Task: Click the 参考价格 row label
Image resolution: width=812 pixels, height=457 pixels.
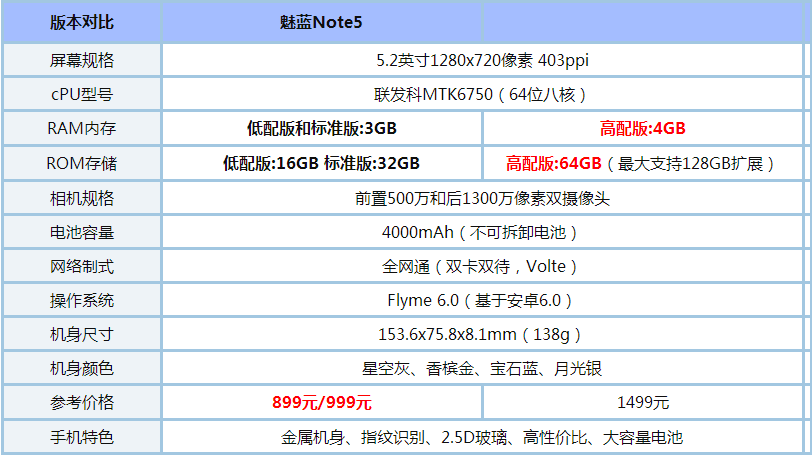Action: click(x=82, y=402)
